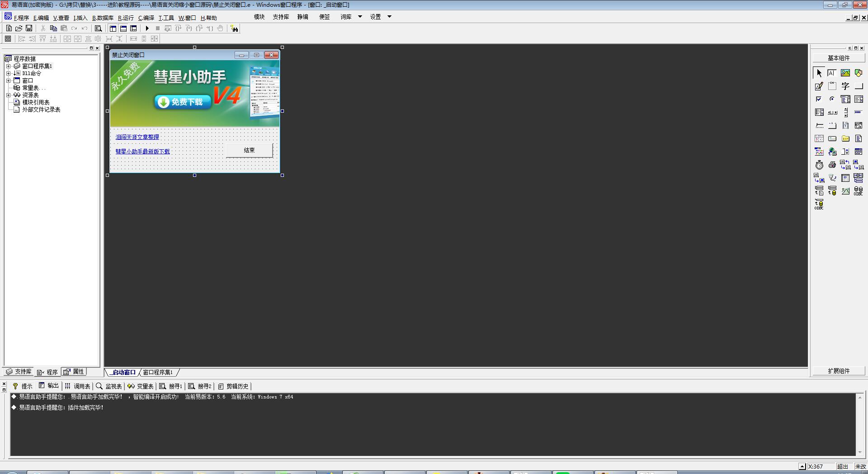
Task: Pick the checkbox component in toolbox
Action: 819,99
